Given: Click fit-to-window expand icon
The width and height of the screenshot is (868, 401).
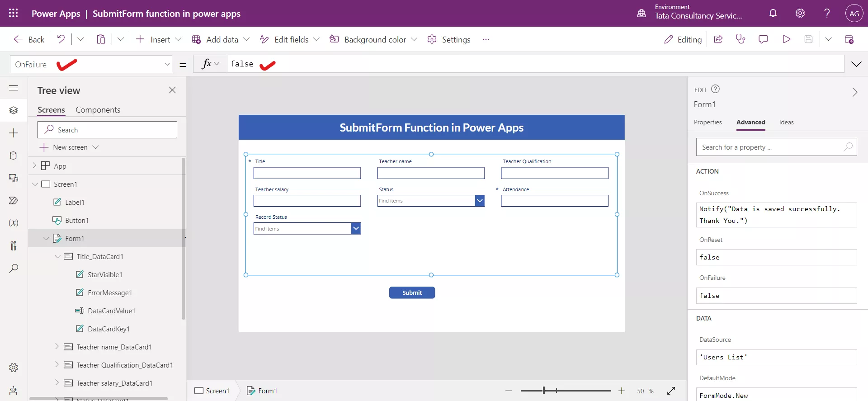Looking at the screenshot, I should 671,391.
